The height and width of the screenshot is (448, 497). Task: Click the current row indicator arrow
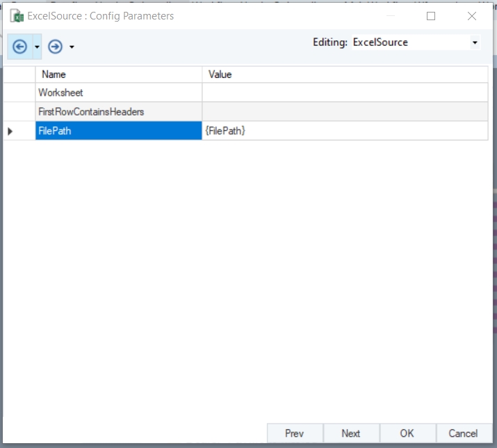(10, 131)
